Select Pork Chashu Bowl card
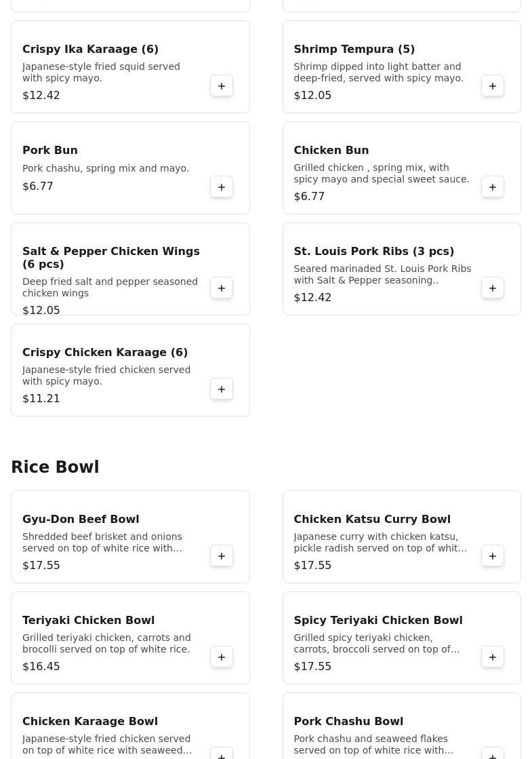This screenshot has height=759, width=532. pyautogui.click(x=348, y=722)
